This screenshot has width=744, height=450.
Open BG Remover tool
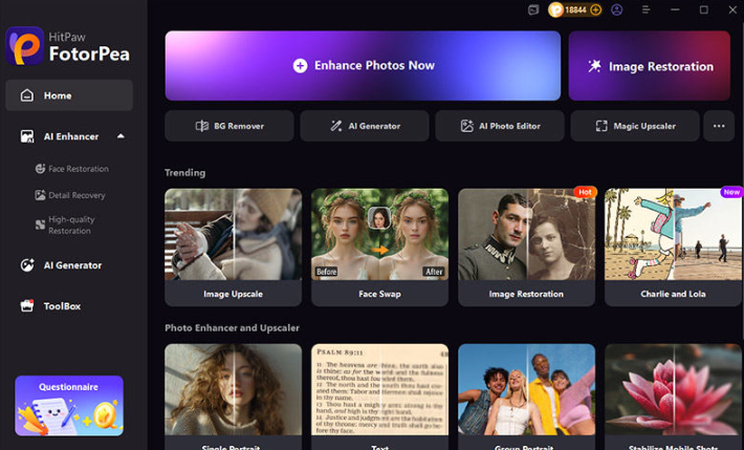[229, 126]
